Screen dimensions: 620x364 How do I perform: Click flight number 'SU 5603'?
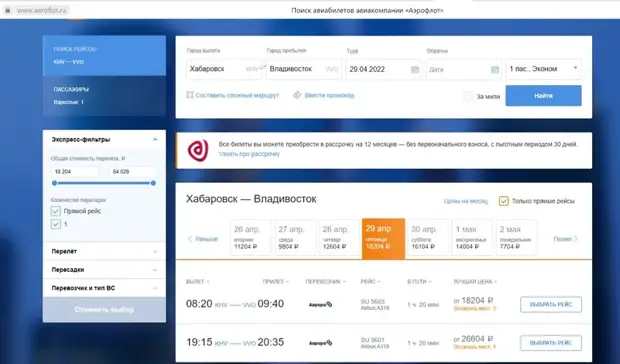372,302
